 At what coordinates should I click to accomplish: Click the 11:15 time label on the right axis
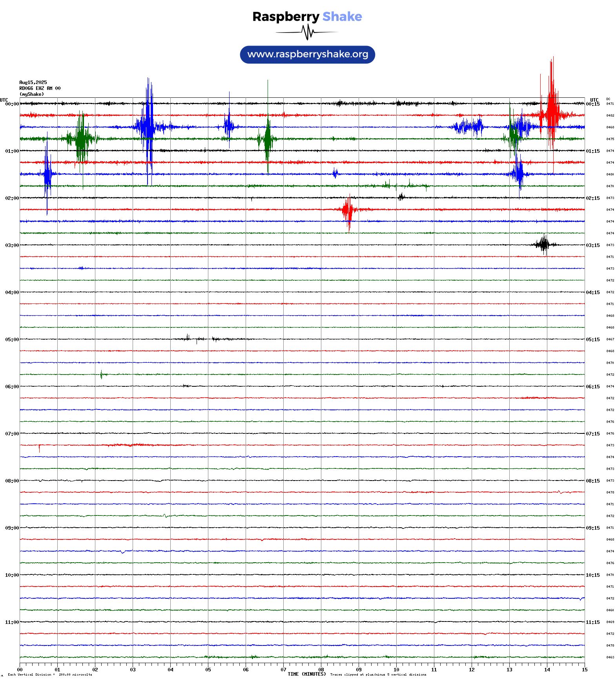point(592,622)
